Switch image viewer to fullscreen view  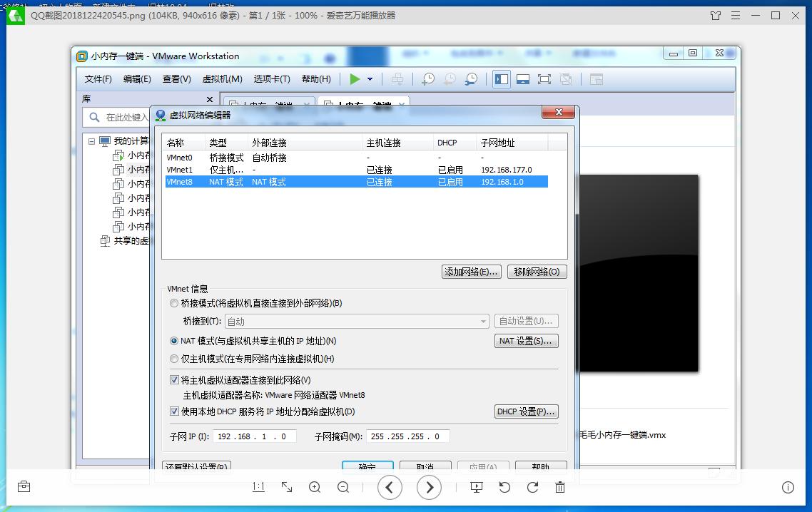(x=287, y=486)
